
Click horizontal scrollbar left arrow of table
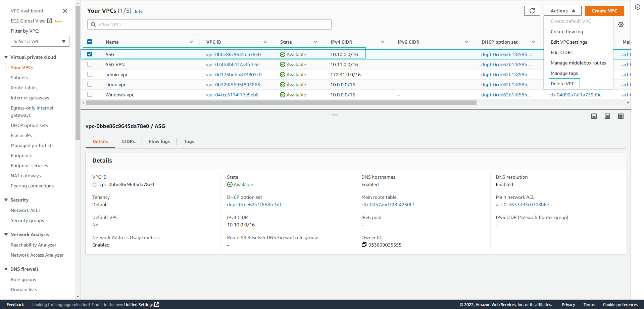coord(84,103)
